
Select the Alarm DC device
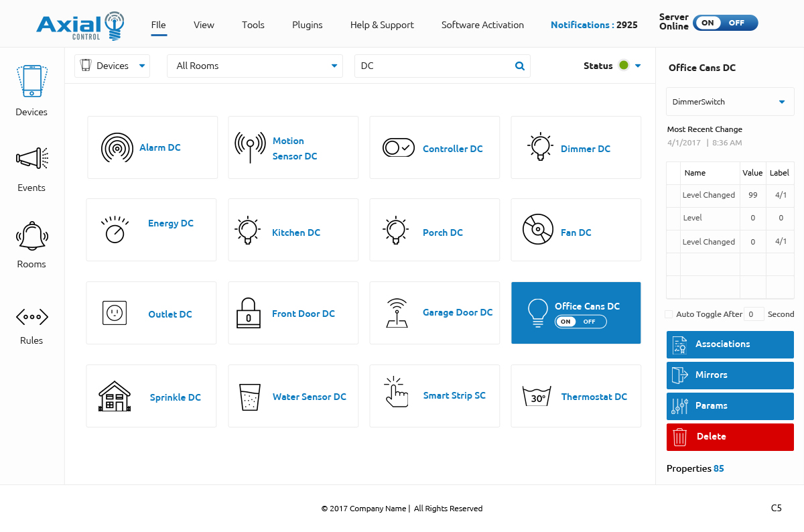(x=152, y=147)
